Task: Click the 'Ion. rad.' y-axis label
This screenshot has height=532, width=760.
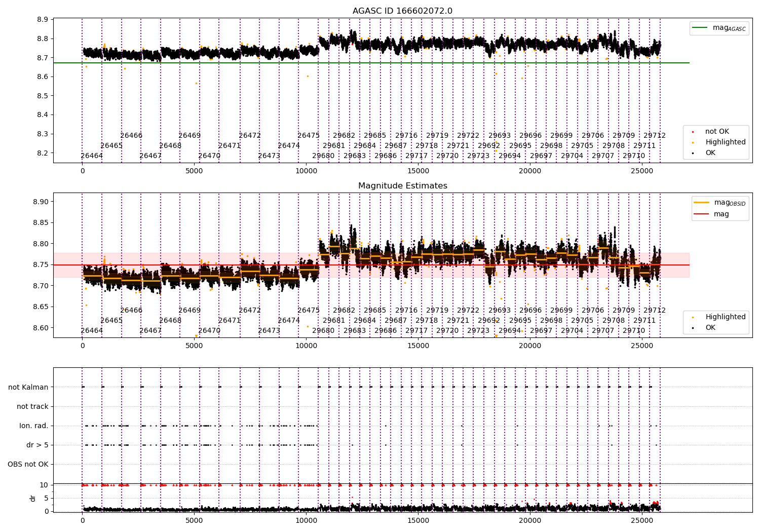Action: [x=34, y=426]
